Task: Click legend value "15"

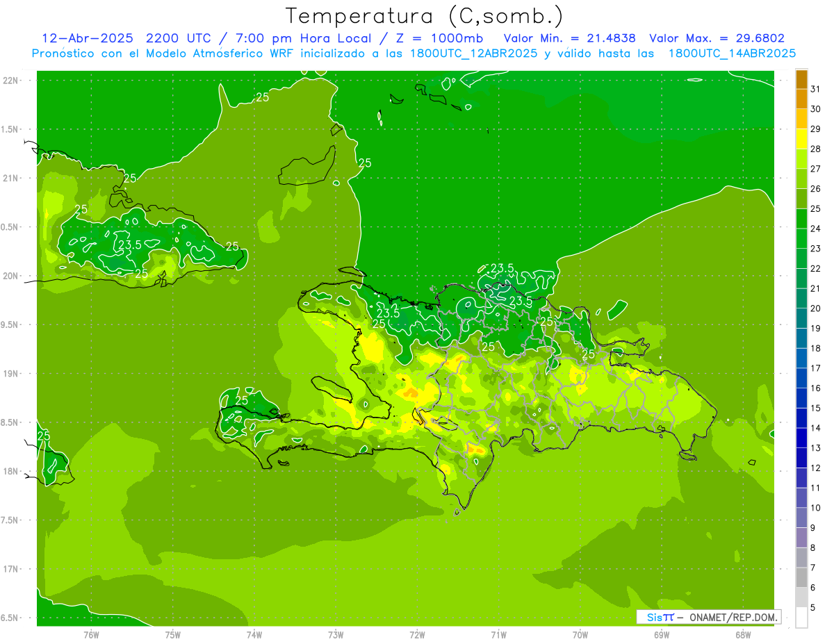Action: point(816,408)
